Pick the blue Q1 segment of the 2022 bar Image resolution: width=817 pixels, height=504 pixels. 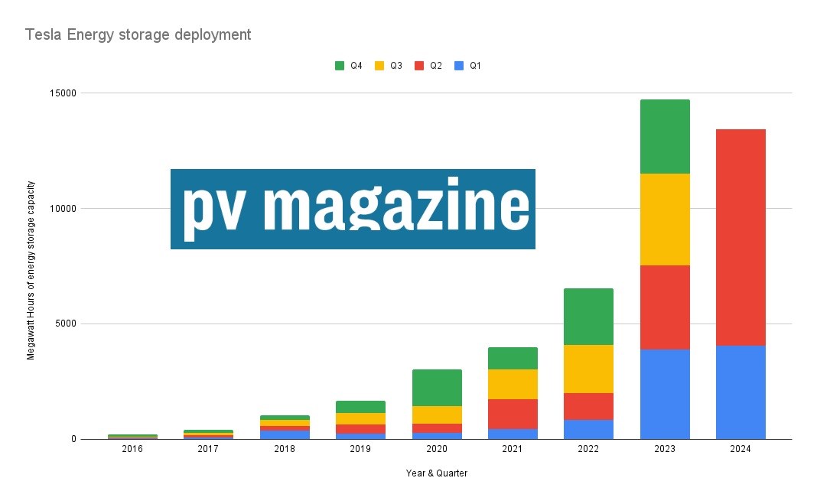pyautogui.click(x=588, y=430)
